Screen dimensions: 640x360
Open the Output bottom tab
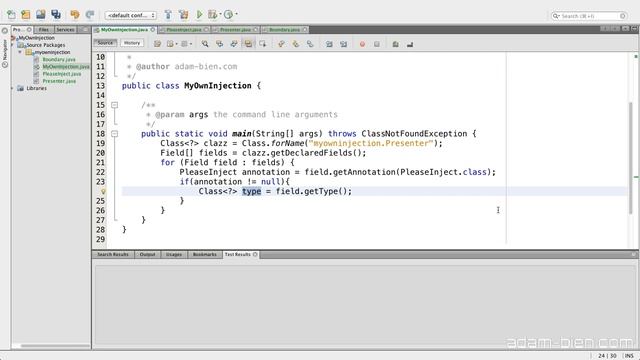147,254
